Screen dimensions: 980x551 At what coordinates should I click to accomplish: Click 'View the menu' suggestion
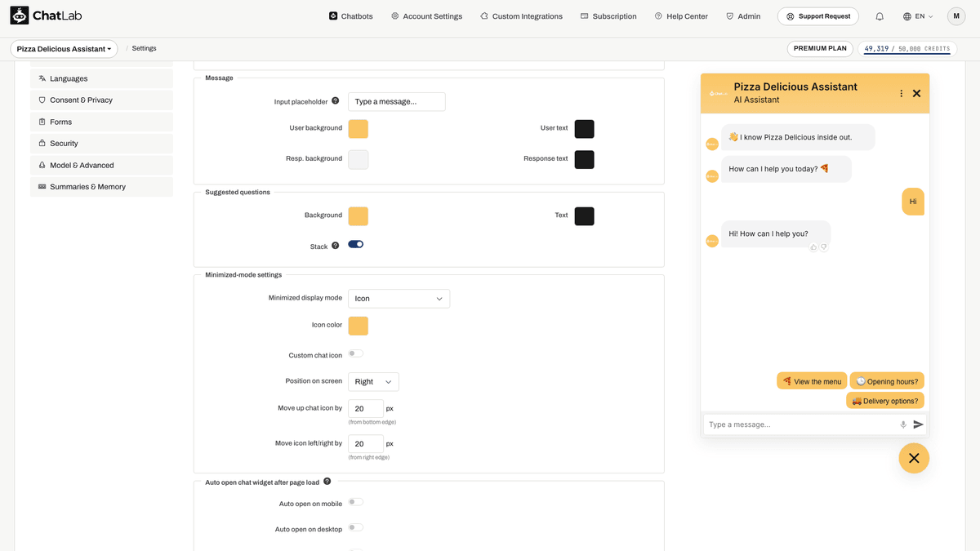(x=812, y=381)
